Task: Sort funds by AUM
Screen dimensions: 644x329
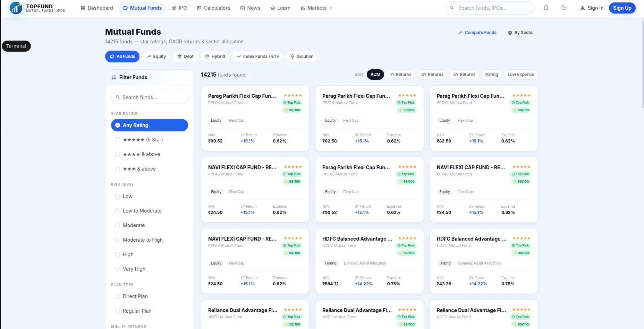Action: pyautogui.click(x=375, y=75)
